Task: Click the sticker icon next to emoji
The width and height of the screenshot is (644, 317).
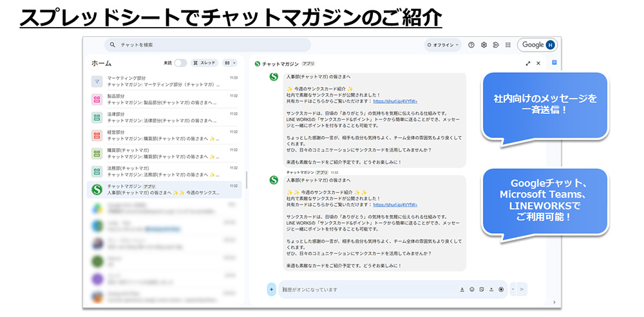Action: point(481,289)
